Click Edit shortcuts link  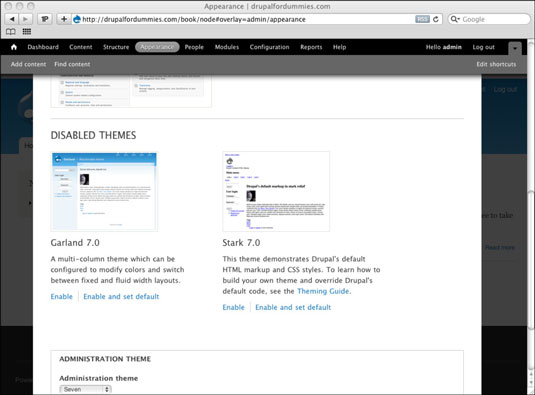click(x=496, y=64)
